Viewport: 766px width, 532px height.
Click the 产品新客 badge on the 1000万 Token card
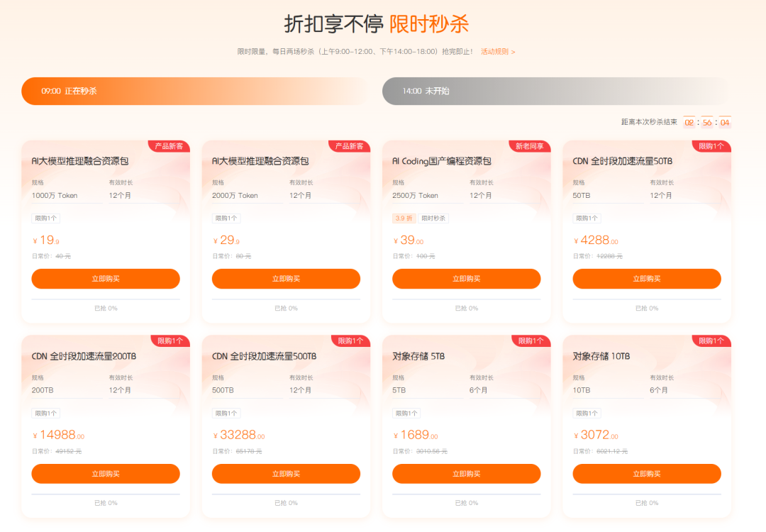[169, 146]
